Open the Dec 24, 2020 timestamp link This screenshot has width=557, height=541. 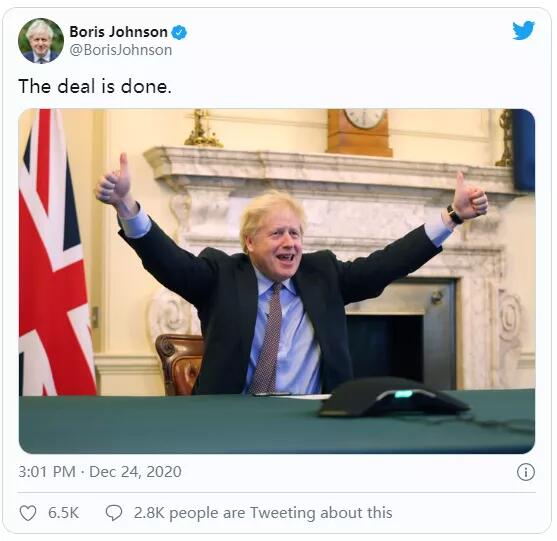[135, 472]
